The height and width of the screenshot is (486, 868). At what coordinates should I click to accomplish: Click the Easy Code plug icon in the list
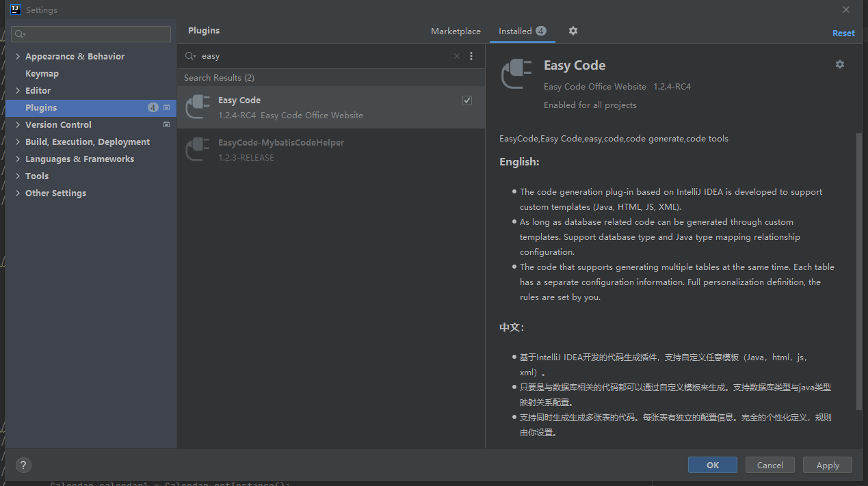(x=198, y=107)
